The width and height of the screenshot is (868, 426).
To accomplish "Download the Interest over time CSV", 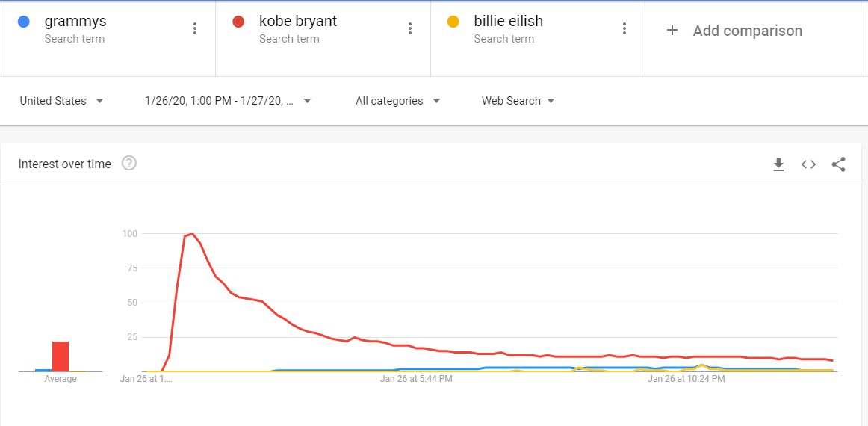I will (x=778, y=164).
